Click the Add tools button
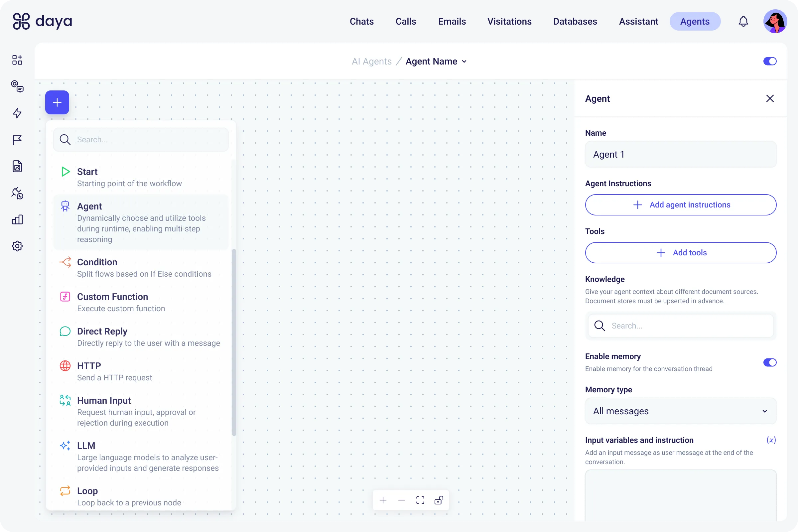Viewport: 798px width, 532px height. click(x=680, y=253)
